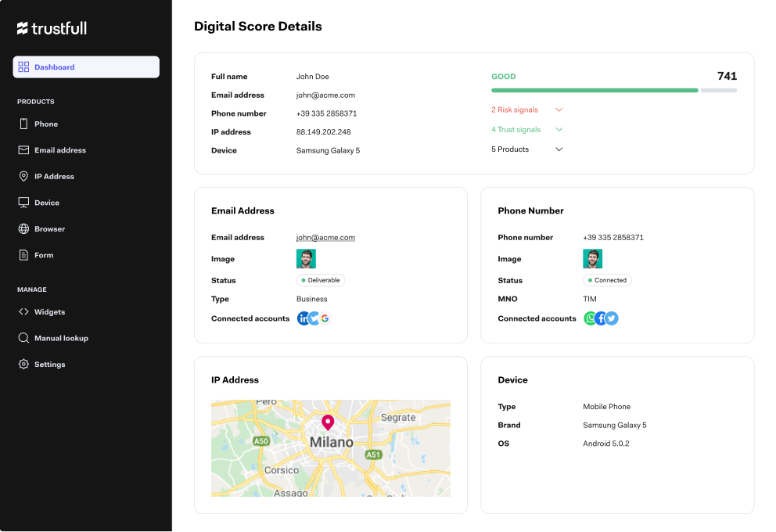Open Settings in sidebar
The image size is (776, 532).
click(x=49, y=365)
